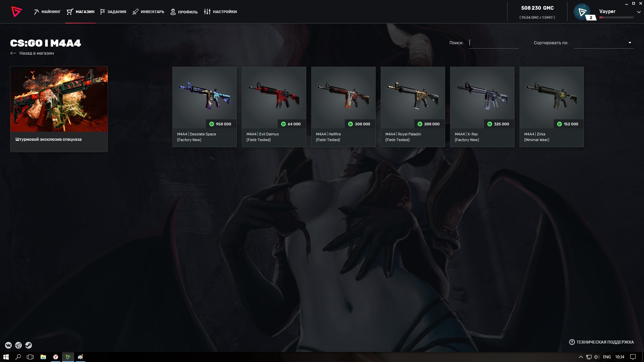Click the green mining app taskbar icon
Viewport: 644px width, 362px height.
(68, 357)
